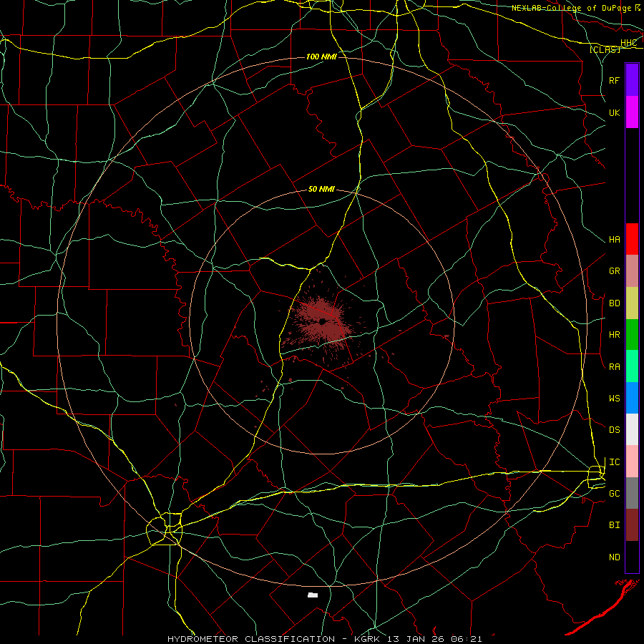The width and height of the screenshot is (644, 644).
Task: Click the 'DS' legend label
Action: click(x=614, y=430)
